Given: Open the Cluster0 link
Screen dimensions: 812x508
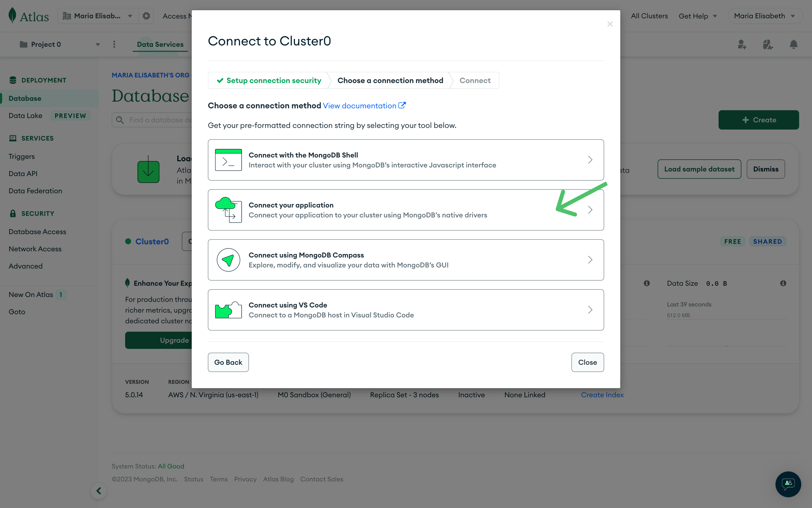Looking at the screenshot, I should [152, 241].
